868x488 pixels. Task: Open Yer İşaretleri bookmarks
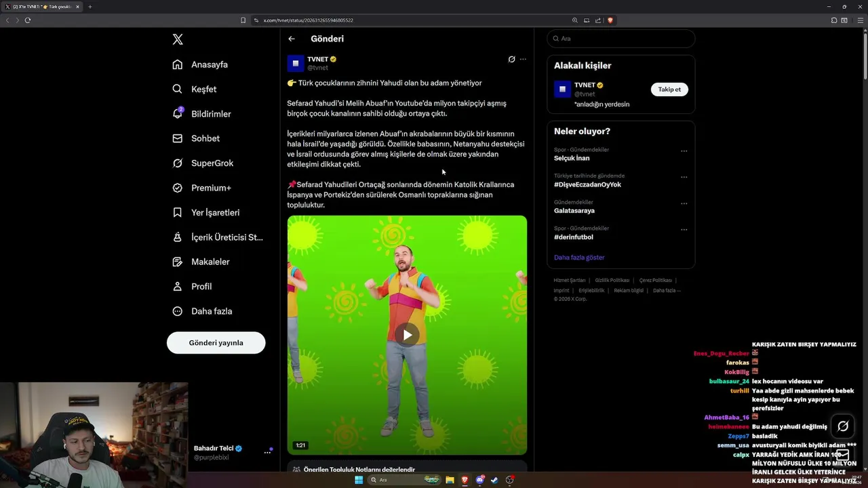click(x=206, y=212)
